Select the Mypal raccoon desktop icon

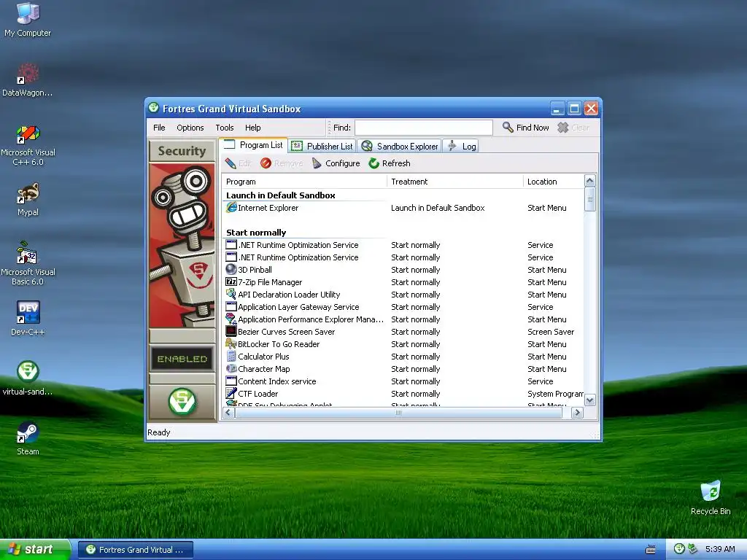28,200
